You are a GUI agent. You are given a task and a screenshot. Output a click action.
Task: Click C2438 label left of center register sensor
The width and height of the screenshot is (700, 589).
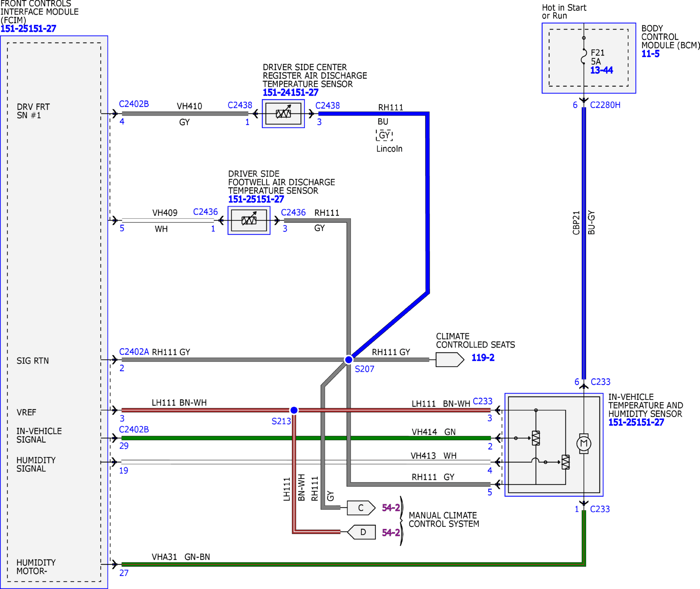(240, 105)
